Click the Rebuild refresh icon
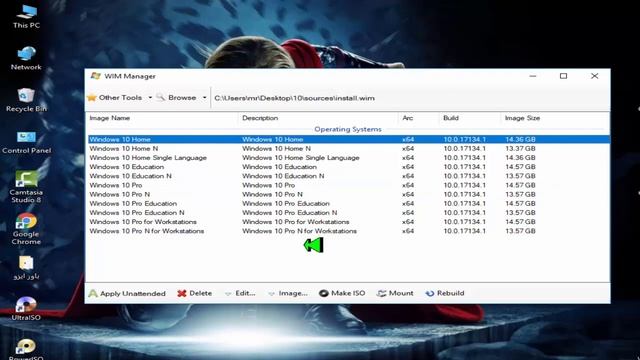 point(430,293)
